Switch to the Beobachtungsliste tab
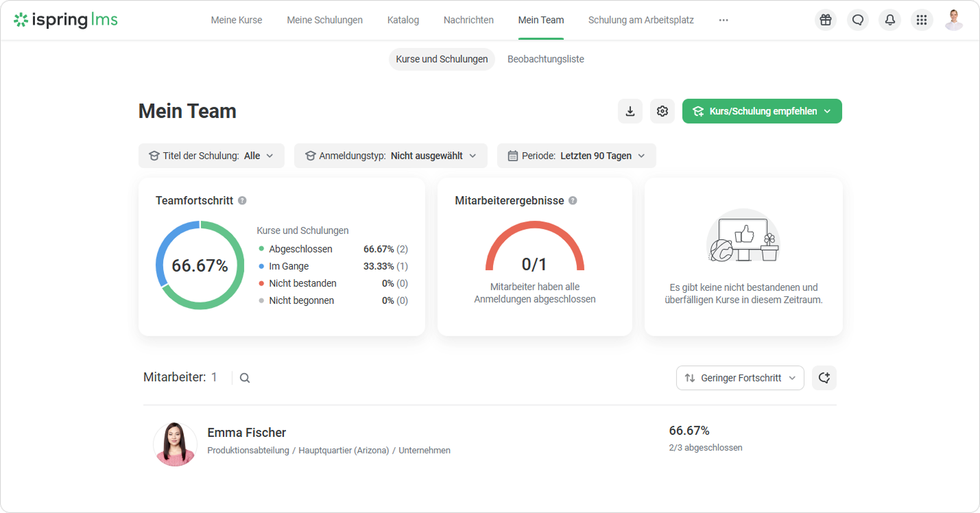 545,59
